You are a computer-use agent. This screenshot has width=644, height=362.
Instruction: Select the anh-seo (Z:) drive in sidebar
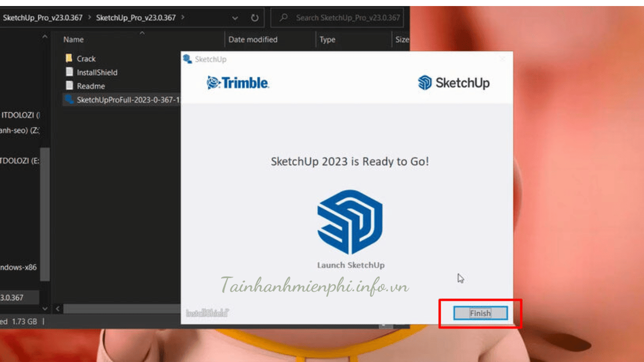coord(20,130)
